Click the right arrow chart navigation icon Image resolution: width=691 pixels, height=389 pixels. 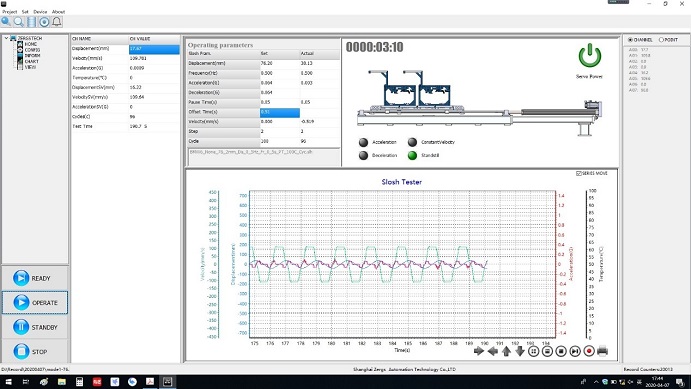pyautogui.click(x=479, y=351)
